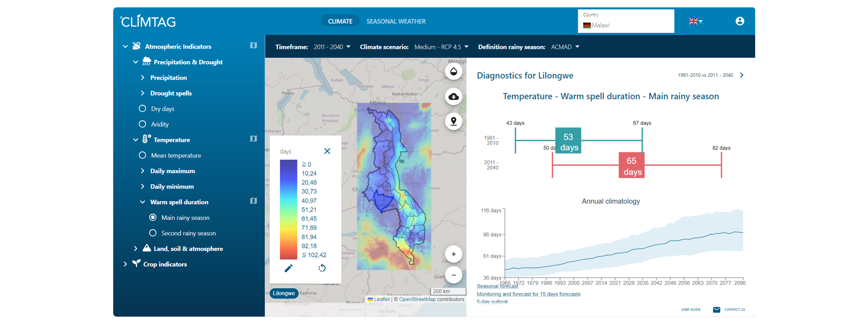Expand the Daily maximum subgroup
This screenshot has width=868, height=327.
(143, 171)
